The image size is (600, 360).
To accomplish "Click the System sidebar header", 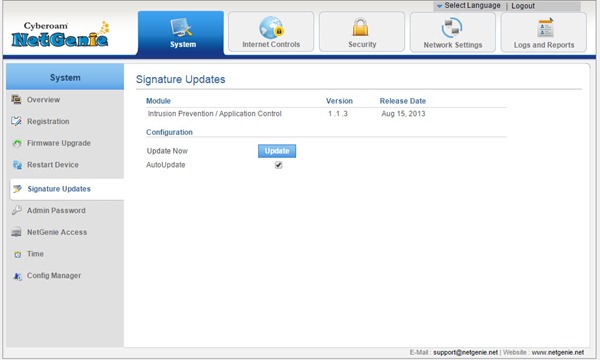I will point(65,78).
